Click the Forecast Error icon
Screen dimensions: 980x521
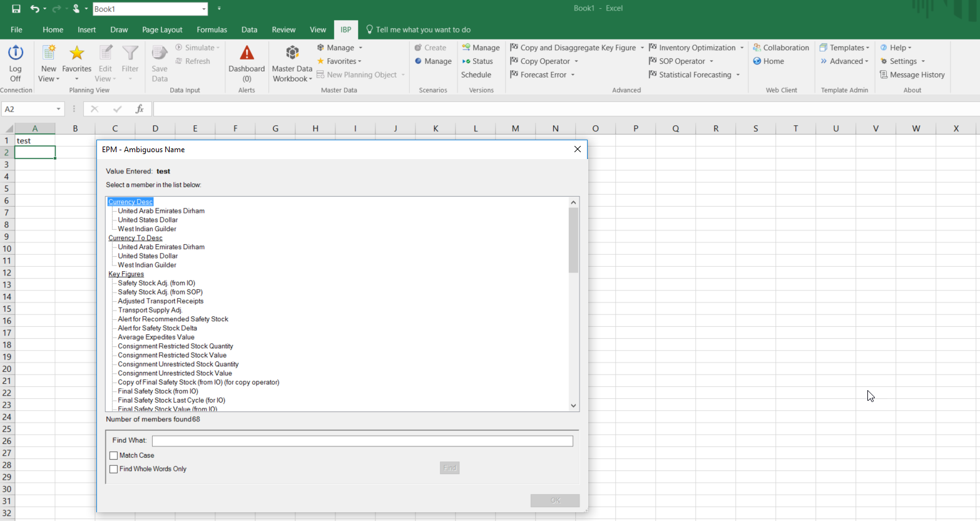(x=514, y=75)
